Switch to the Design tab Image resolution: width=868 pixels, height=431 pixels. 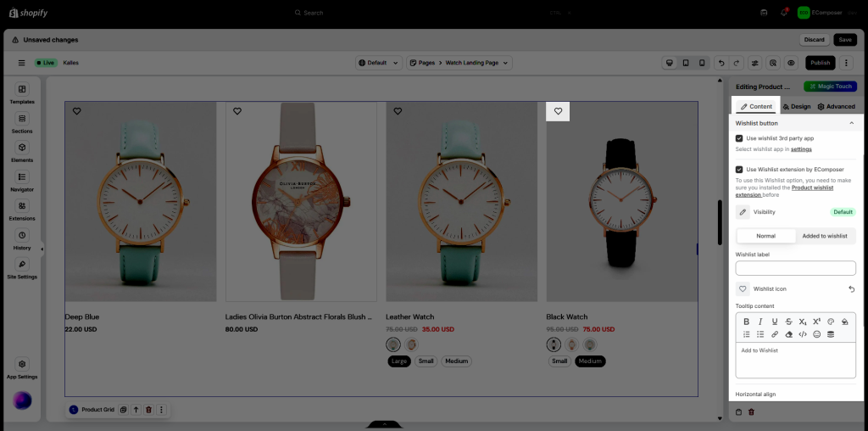coord(796,107)
